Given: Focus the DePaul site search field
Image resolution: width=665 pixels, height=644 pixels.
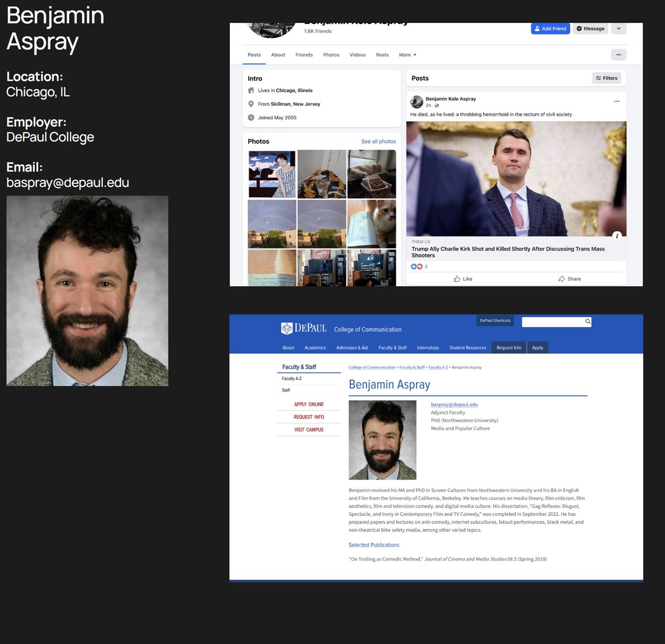Looking at the screenshot, I should [x=553, y=322].
